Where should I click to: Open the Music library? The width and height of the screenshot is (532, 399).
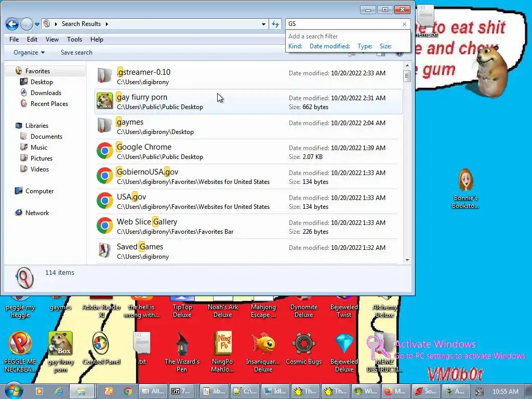click(38, 147)
